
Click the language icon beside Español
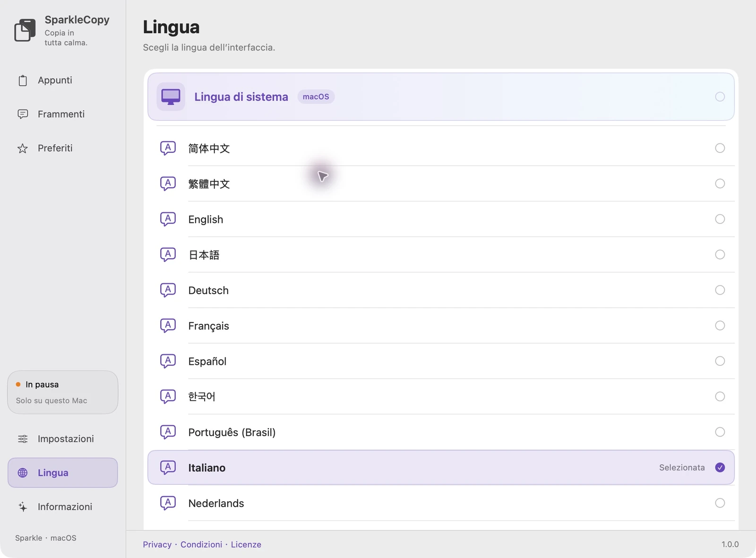coord(168,361)
